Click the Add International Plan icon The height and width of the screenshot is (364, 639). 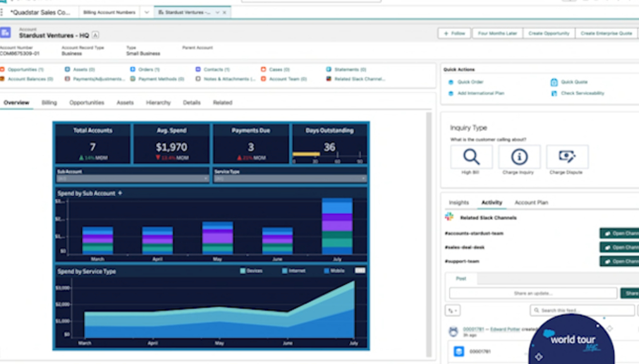(x=451, y=94)
